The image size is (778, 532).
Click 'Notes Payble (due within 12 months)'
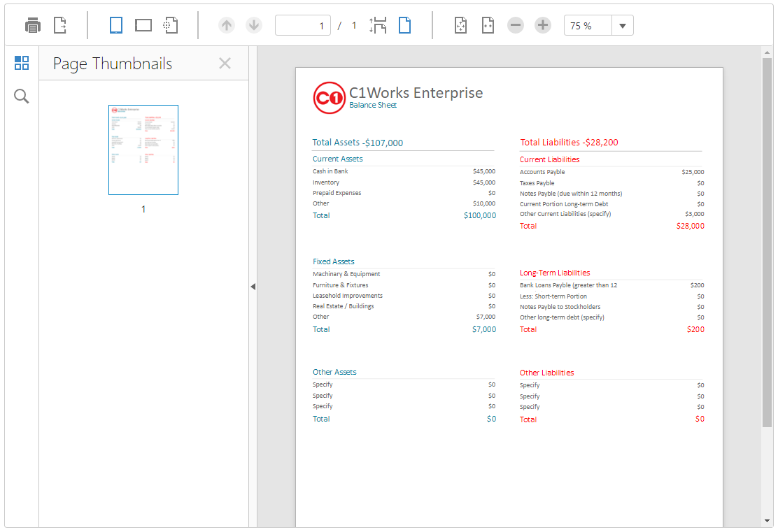coord(571,194)
